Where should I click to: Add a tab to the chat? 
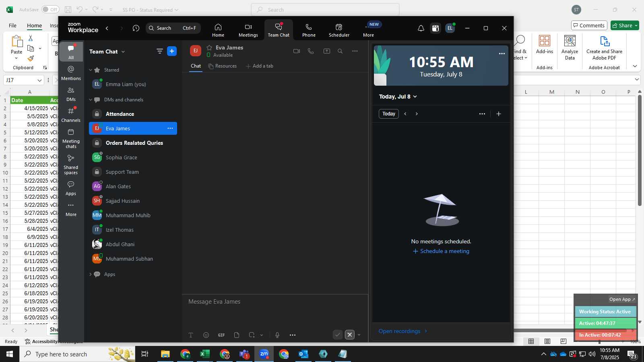(260, 66)
